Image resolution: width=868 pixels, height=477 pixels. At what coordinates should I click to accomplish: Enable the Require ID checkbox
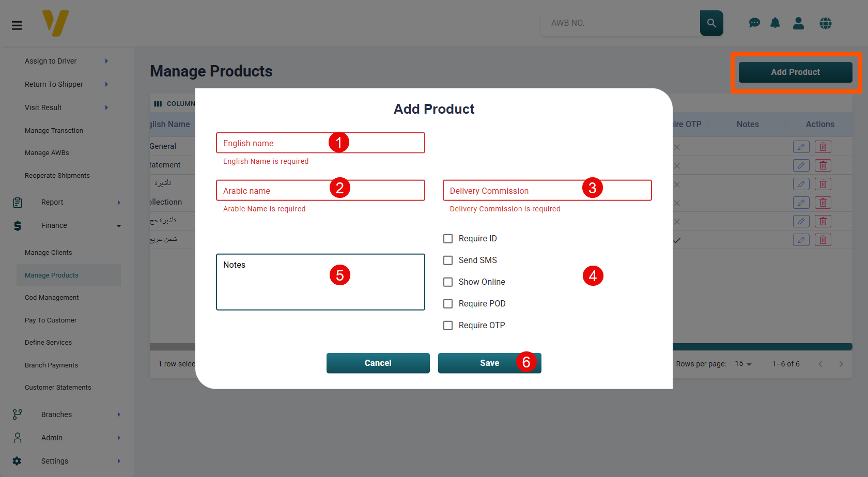(448, 238)
